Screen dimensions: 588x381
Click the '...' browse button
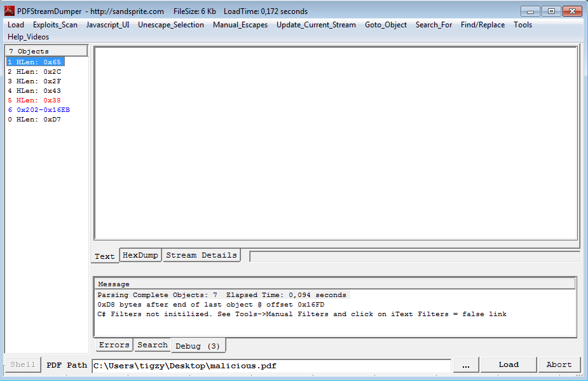point(466,364)
